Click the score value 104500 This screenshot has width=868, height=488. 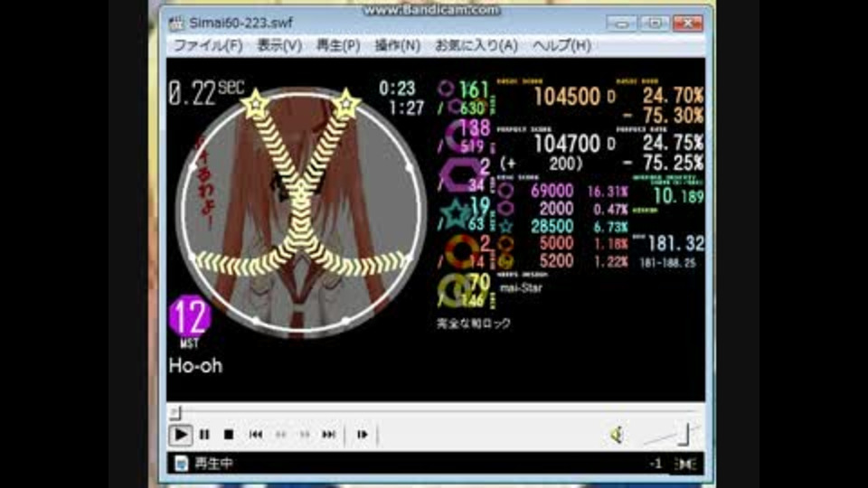567,97
